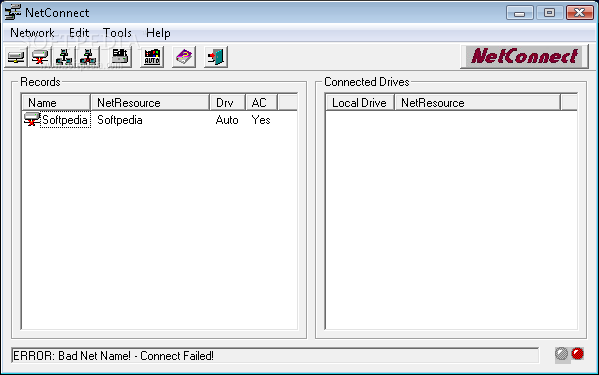Sort Records by NetResource column header
The width and height of the screenshot is (599, 375).
150,103
